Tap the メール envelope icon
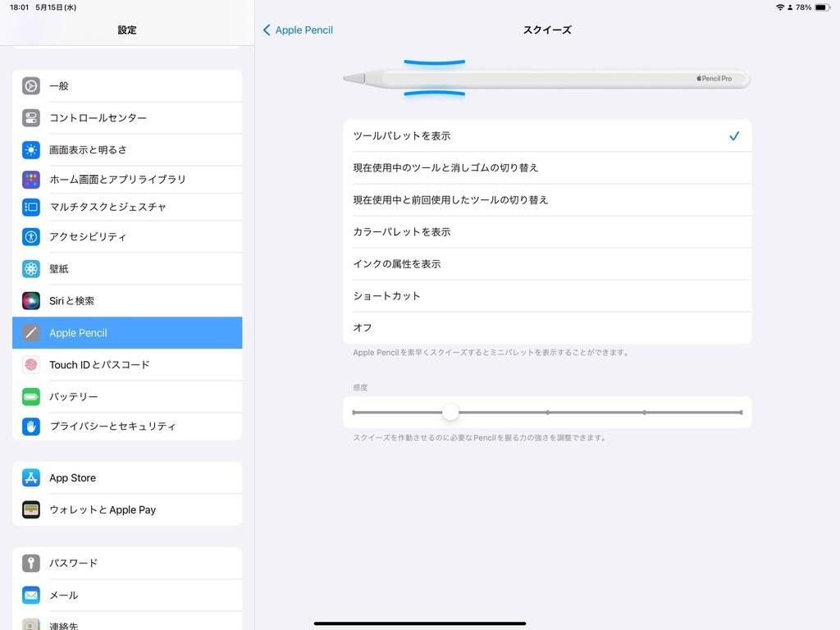Screen dimensions: 840x630 click(x=31, y=596)
